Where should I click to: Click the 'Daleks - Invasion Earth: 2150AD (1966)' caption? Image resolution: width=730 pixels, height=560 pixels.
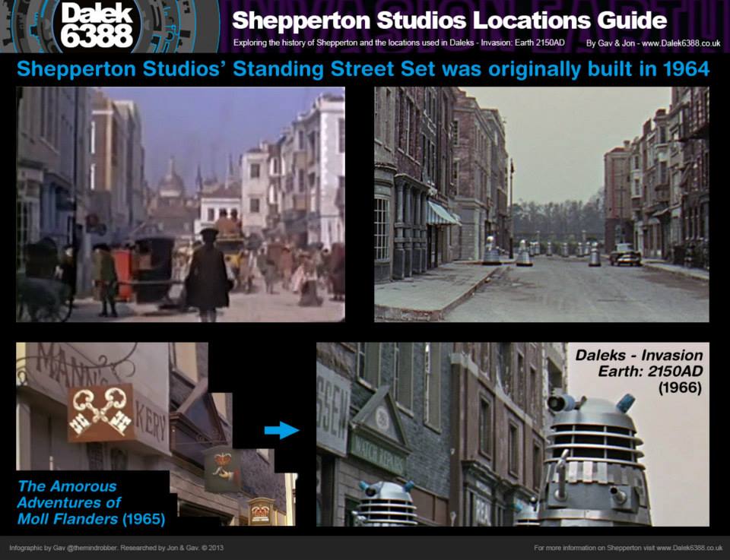coord(639,371)
